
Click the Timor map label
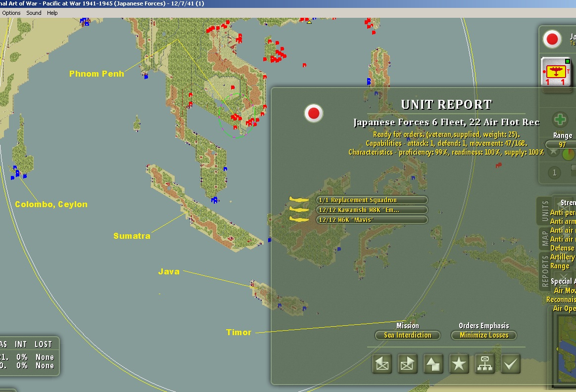tap(239, 333)
